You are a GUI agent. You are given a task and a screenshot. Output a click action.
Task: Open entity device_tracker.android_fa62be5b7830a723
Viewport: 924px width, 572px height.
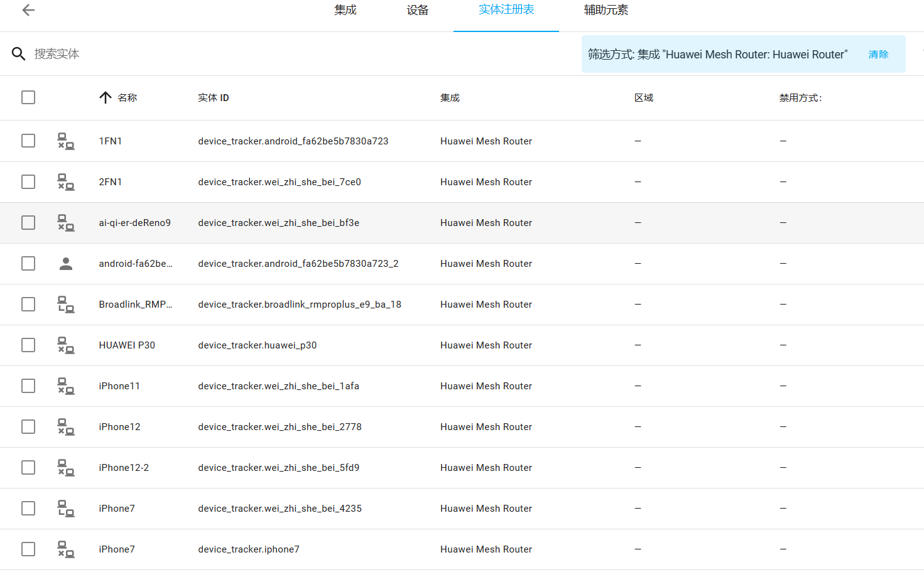pos(293,141)
